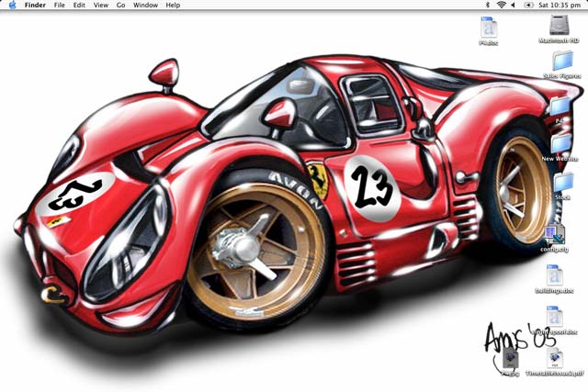
Task: Open the Finder menu
Action: pyautogui.click(x=35, y=6)
